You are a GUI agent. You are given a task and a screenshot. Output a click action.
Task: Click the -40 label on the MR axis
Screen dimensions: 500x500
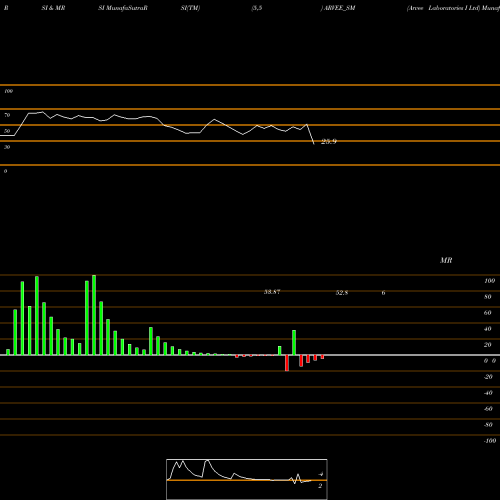point(488,393)
